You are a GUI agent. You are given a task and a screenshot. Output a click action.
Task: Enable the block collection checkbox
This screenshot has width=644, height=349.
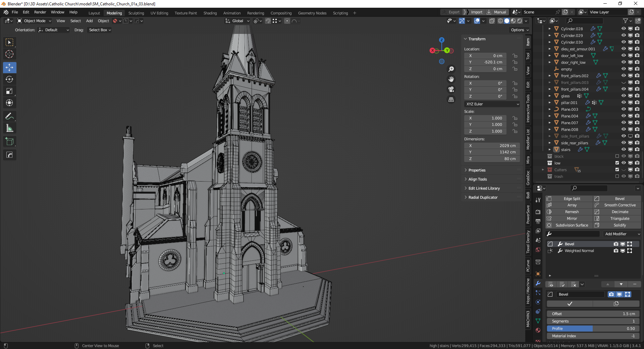coord(617,156)
